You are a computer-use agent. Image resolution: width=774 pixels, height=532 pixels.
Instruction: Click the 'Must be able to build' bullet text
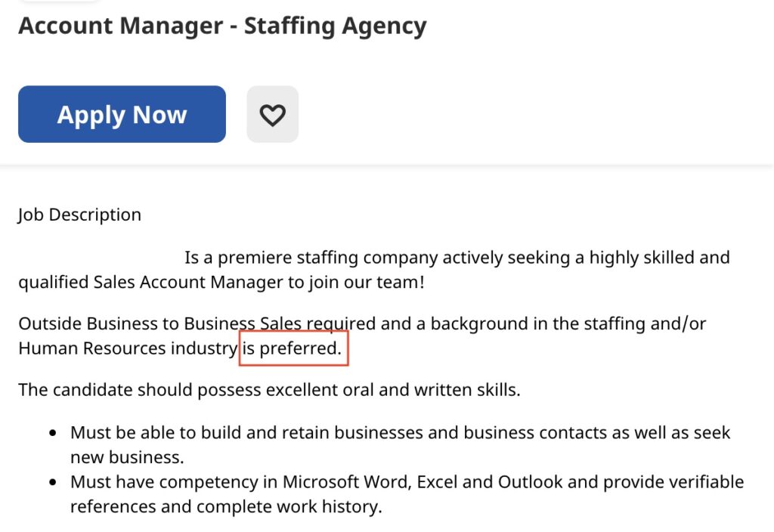[401, 433]
